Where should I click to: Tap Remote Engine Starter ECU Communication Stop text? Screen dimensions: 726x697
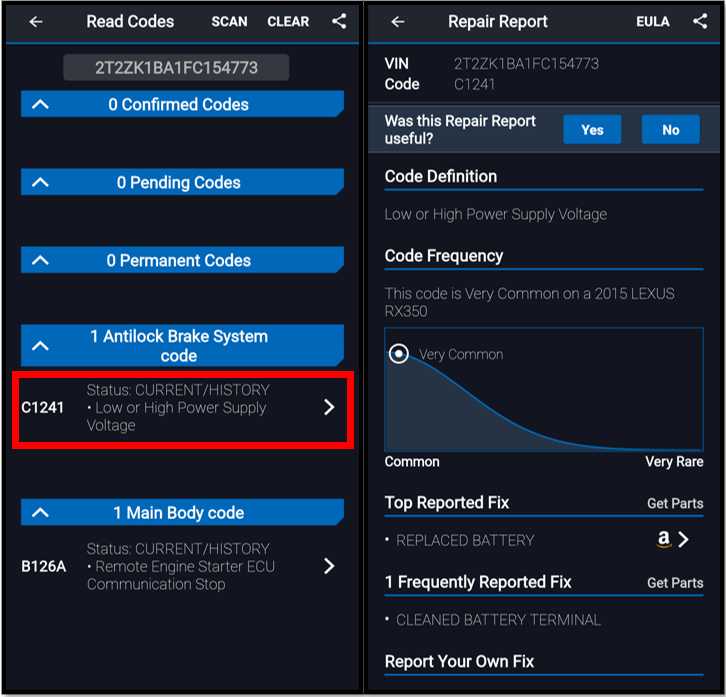[181, 575]
